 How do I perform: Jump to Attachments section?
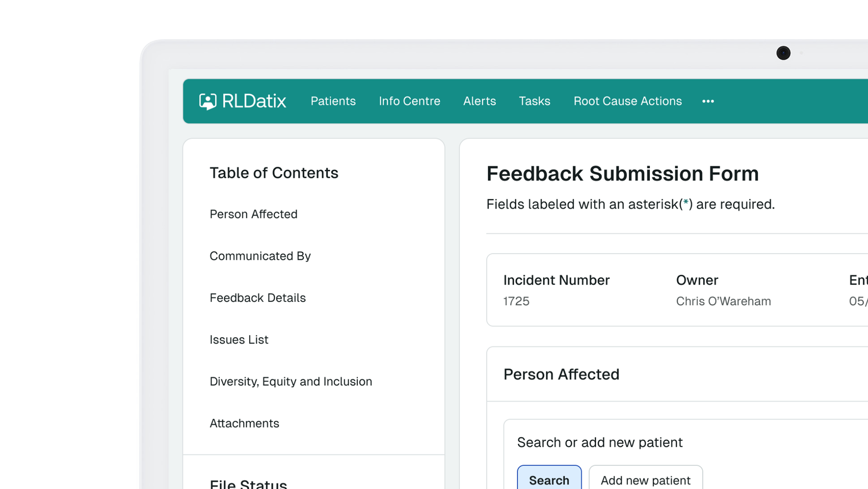(x=244, y=423)
